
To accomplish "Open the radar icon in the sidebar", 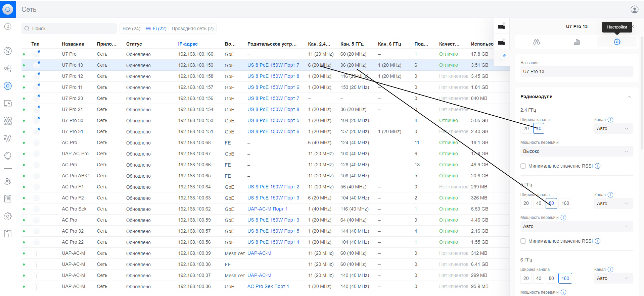I will pyautogui.click(x=8, y=51).
